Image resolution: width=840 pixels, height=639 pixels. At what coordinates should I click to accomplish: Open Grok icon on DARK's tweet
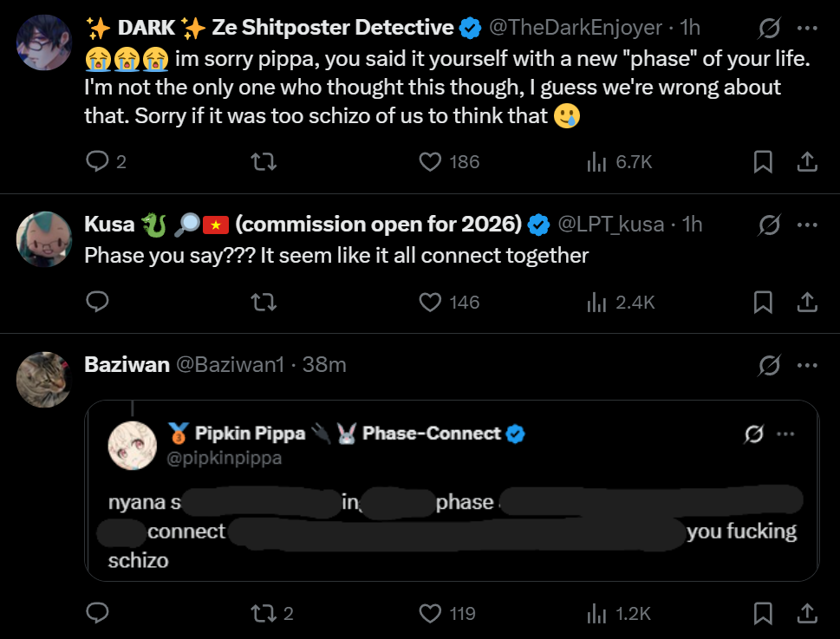click(x=769, y=29)
